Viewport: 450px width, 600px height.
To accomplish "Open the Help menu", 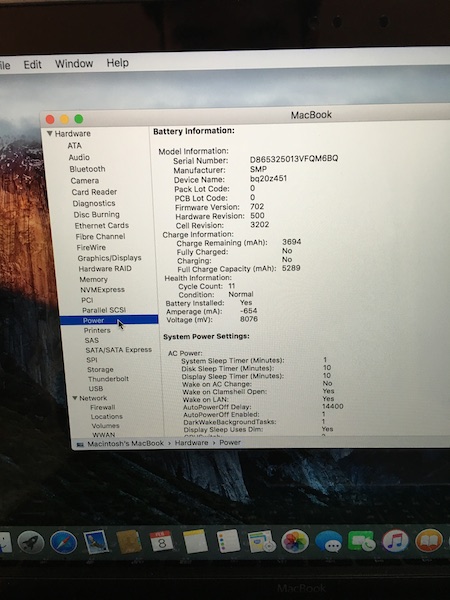I will [x=117, y=62].
